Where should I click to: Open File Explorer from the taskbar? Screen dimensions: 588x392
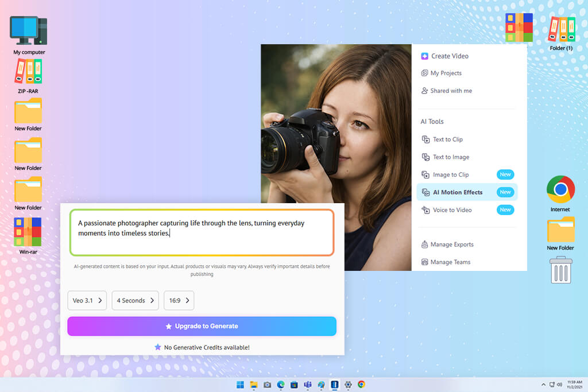coord(254,385)
